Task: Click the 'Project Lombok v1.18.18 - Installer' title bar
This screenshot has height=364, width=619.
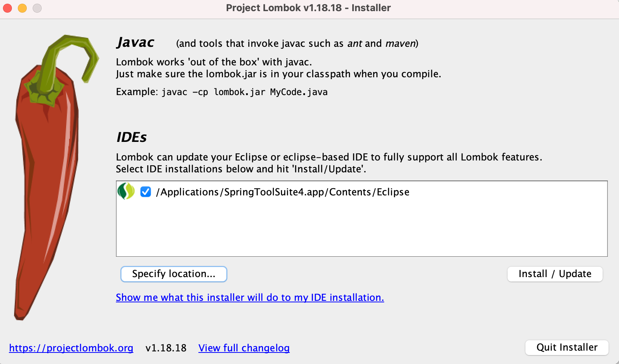Action: click(308, 8)
